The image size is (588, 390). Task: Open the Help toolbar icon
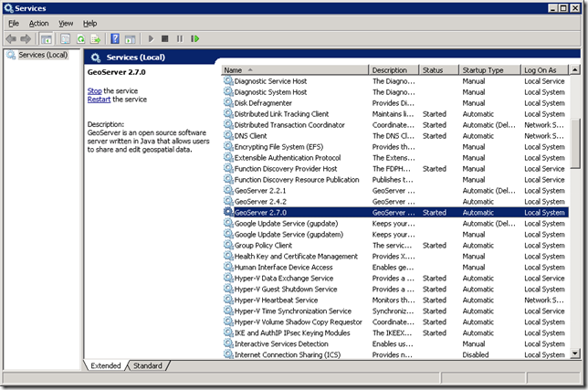coord(115,38)
